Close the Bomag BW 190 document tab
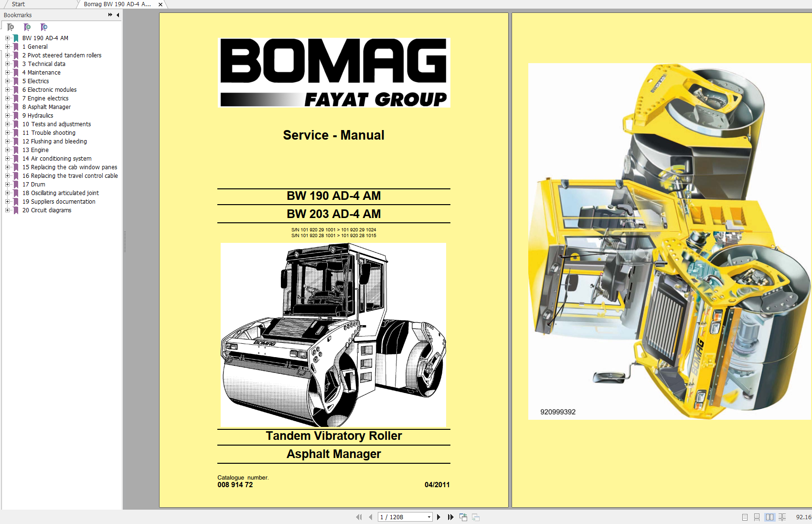 (x=160, y=4)
